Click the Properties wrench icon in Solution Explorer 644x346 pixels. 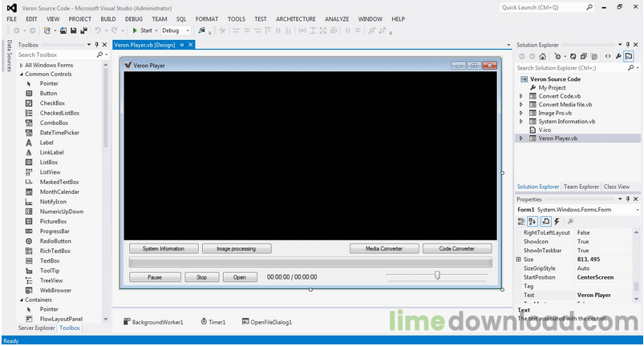click(x=618, y=57)
